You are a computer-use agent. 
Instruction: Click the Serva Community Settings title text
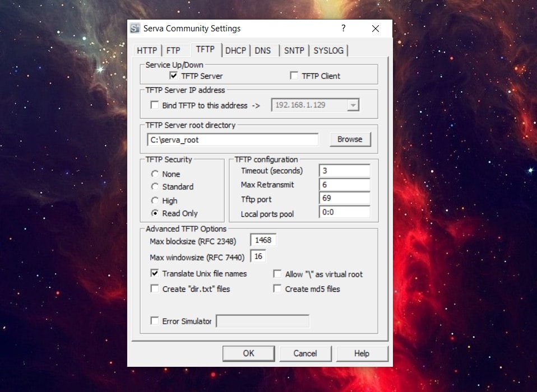click(x=192, y=29)
